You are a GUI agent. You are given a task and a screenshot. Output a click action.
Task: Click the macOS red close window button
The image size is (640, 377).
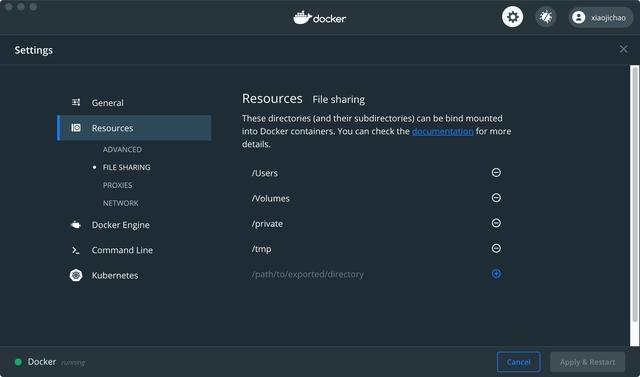click(8, 7)
